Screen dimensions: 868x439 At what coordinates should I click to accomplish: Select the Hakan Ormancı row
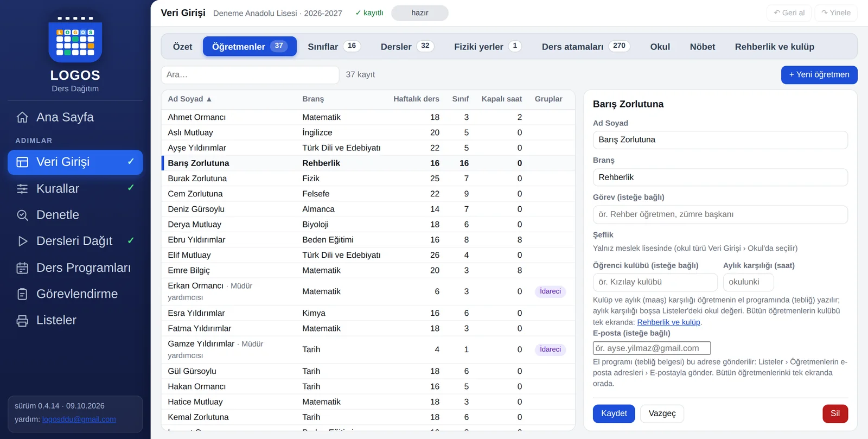point(368,386)
